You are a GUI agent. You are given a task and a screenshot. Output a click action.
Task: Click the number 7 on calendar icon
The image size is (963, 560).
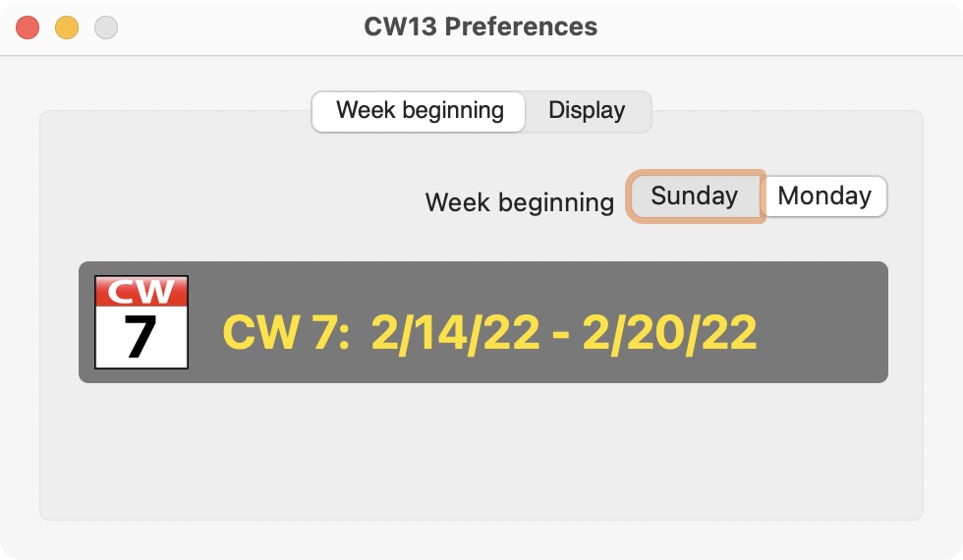point(140,336)
